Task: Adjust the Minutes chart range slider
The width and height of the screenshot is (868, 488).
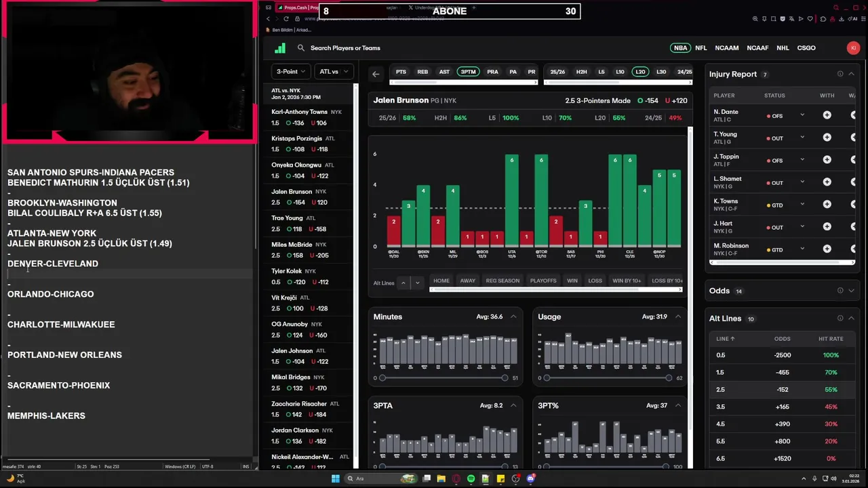Action: pos(443,378)
